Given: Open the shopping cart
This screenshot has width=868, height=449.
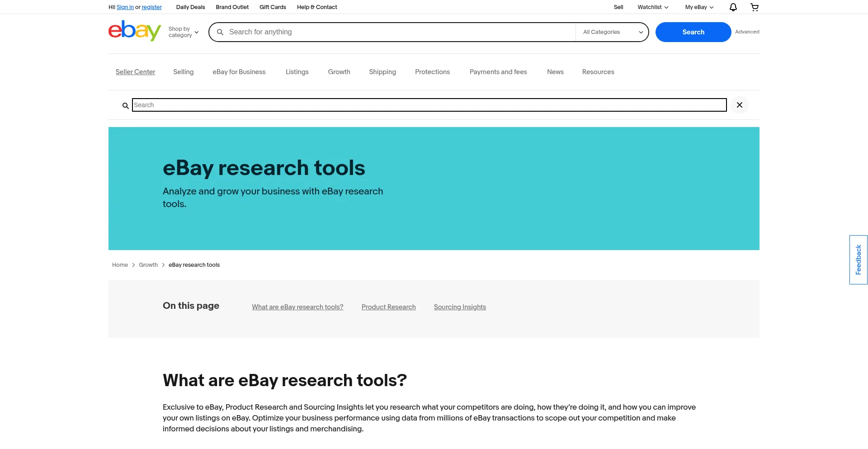Looking at the screenshot, I should 754,7.
